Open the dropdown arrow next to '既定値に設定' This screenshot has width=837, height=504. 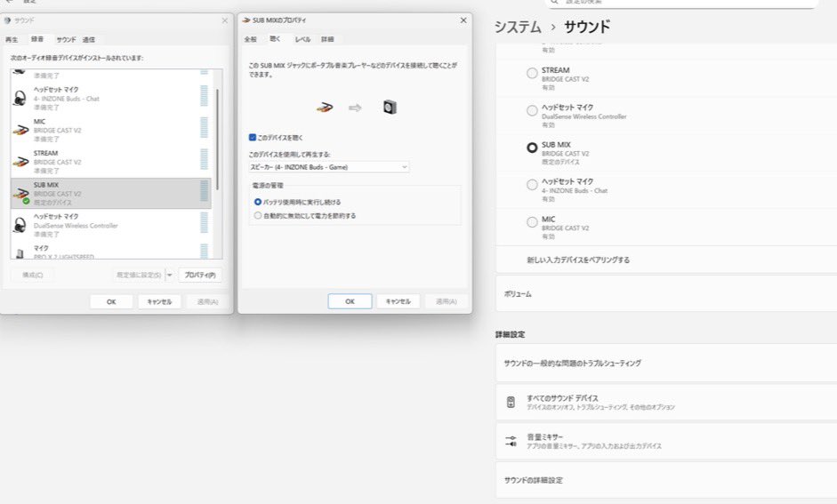[x=169, y=276]
